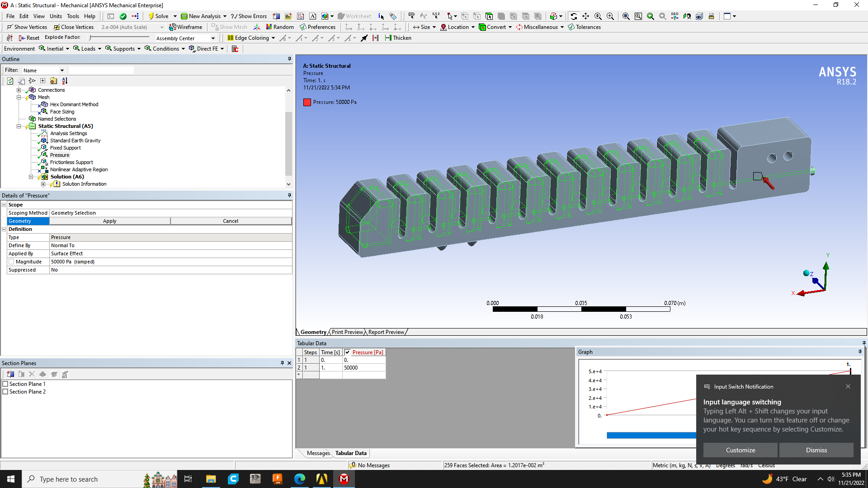Viewport: 868px width, 488px height.
Task: Collapse the Static Structural (A5) tree node
Action: (19, 126)
